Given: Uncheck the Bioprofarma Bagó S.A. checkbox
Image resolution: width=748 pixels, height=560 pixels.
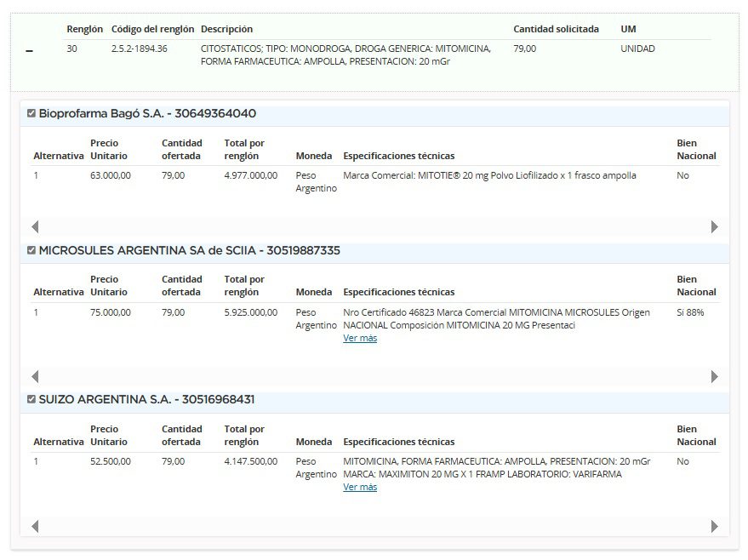Looking at the screenshot, I should [x=31, y=113].
